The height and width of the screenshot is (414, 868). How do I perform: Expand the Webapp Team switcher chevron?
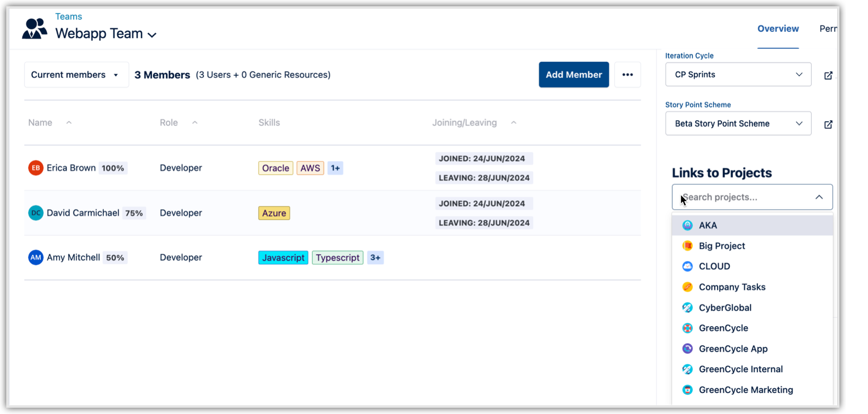pos(152,35)
